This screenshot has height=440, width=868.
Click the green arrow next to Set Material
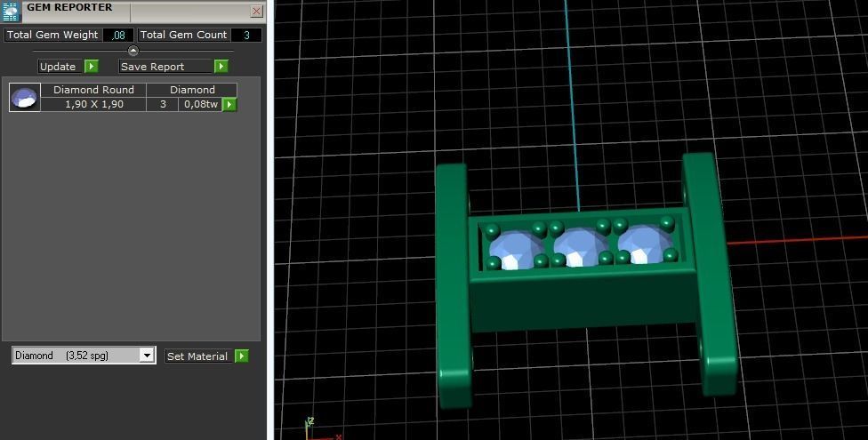coord(241,356)
